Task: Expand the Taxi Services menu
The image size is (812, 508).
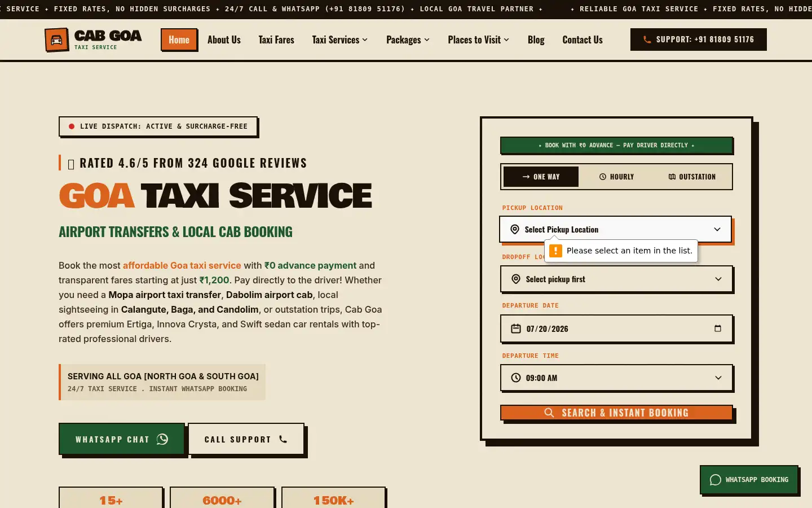Action: click(340, 40)
